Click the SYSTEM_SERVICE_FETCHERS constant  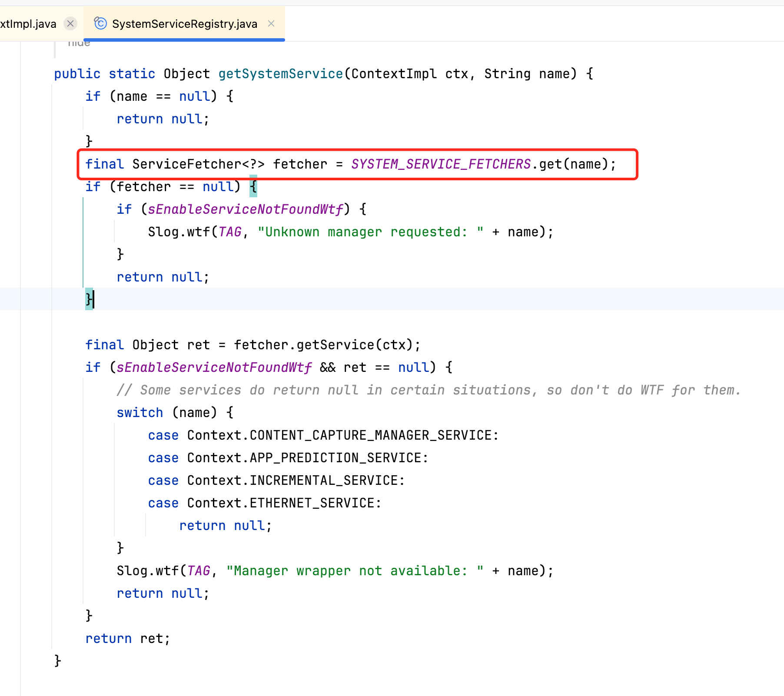click(x=441, y=164)
